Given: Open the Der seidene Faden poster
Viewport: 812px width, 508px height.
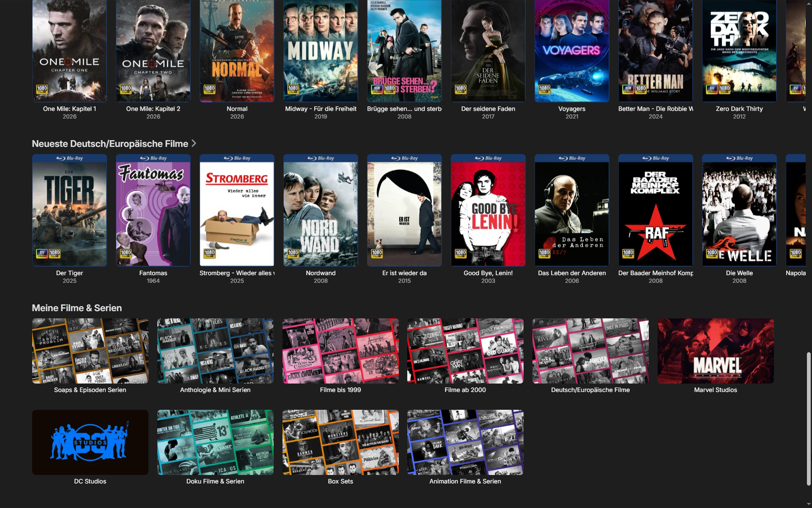Looking at the screenshot, I should click(x=488, y=51).
